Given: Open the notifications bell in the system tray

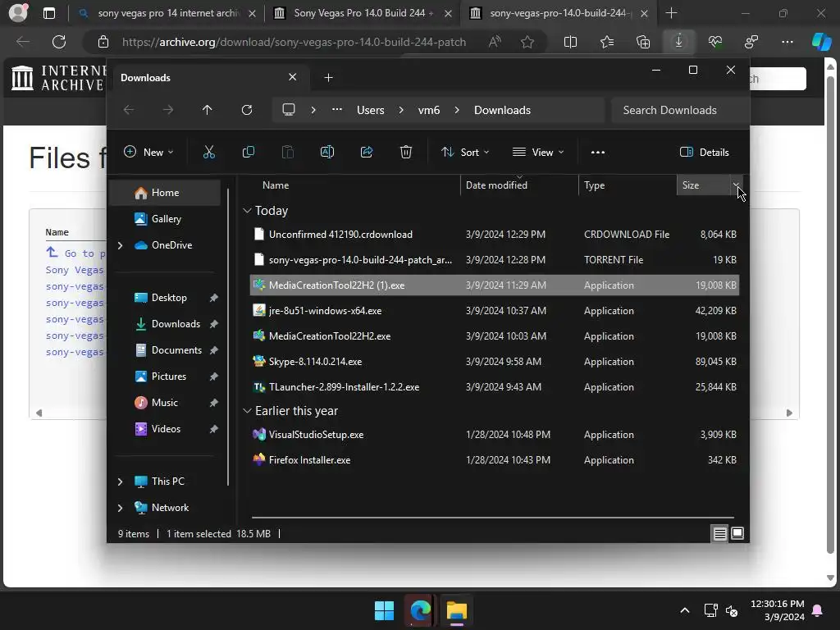Looking at the screenshot, I should pyautogui.click(x=818, y=610).
